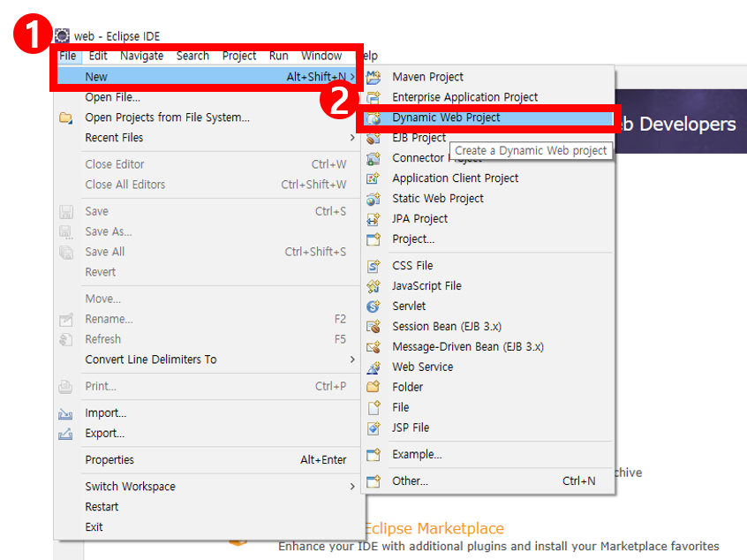Open the Edit menu

point(98,56)
